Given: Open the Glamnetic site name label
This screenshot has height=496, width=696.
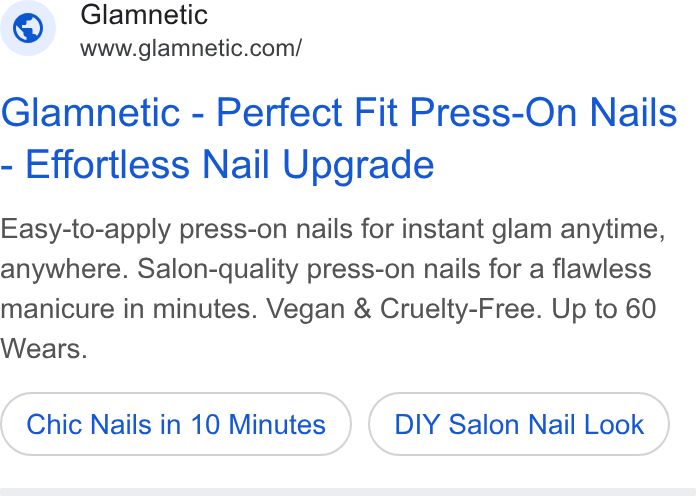Looking at the screenshot, I should click(144, 15).
